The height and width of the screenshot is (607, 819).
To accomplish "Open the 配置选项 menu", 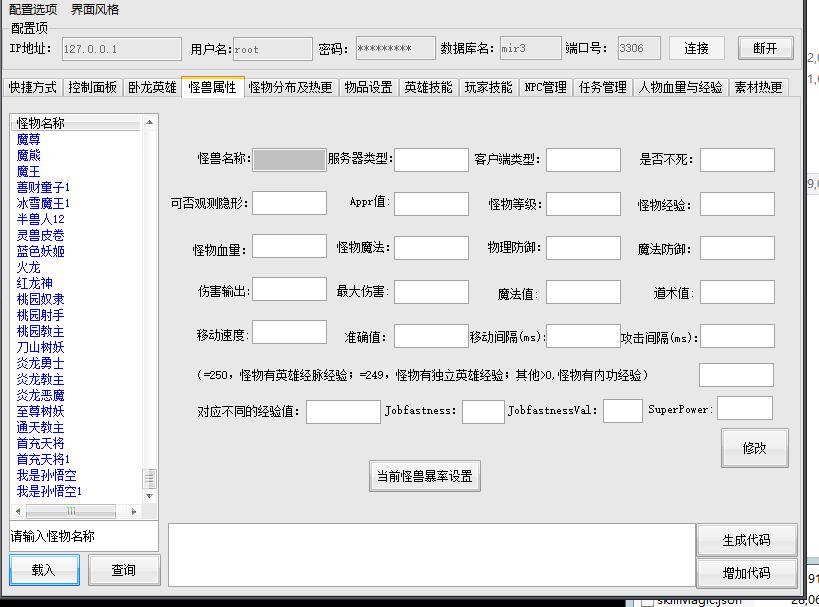I will pos(33,9).
